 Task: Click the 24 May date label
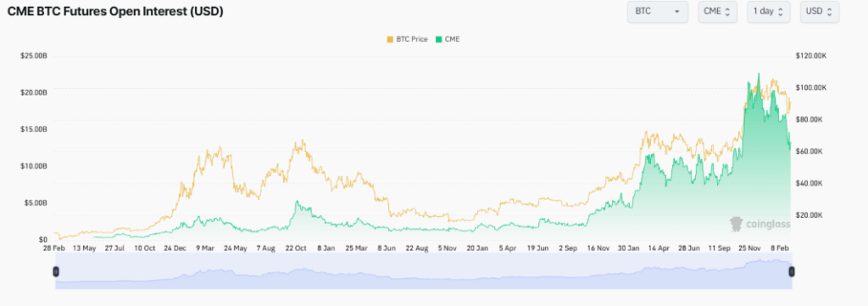point(236,248)
